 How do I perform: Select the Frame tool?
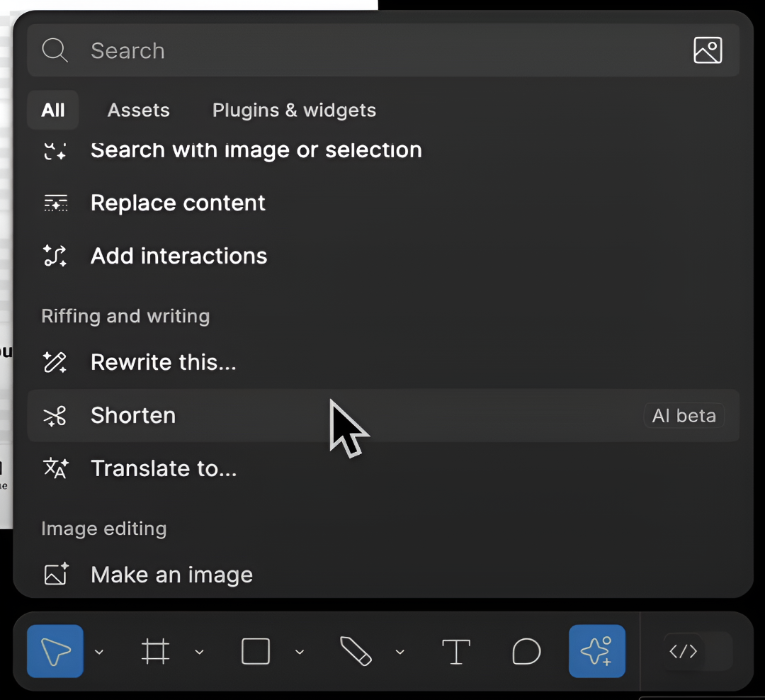click(155, 651)
